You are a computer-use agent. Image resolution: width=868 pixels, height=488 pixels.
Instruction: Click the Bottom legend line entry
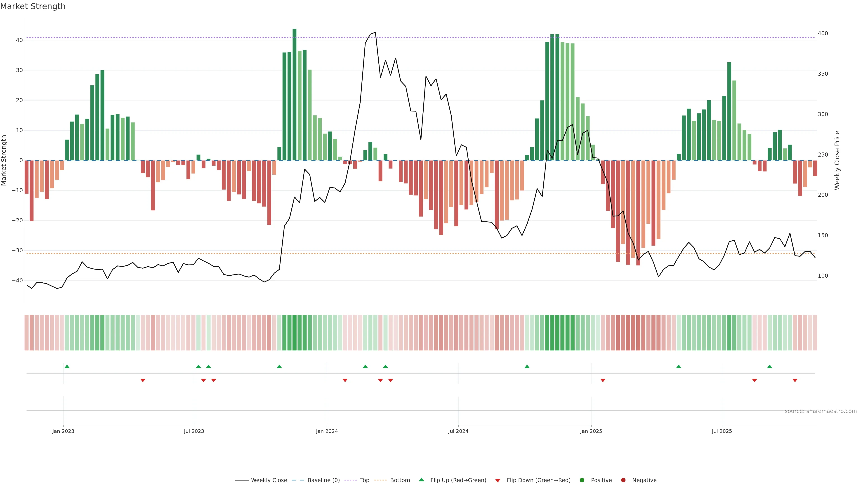[400, 480]
